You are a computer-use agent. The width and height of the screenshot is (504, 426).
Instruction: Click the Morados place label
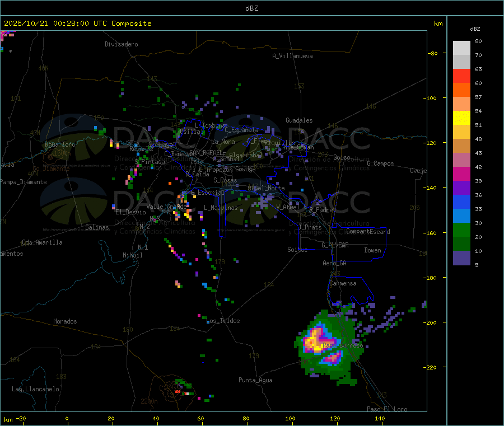(65, 321)
